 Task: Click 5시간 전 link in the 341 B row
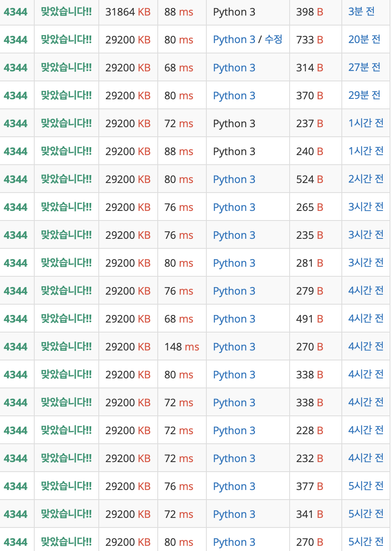click(366, 514)
